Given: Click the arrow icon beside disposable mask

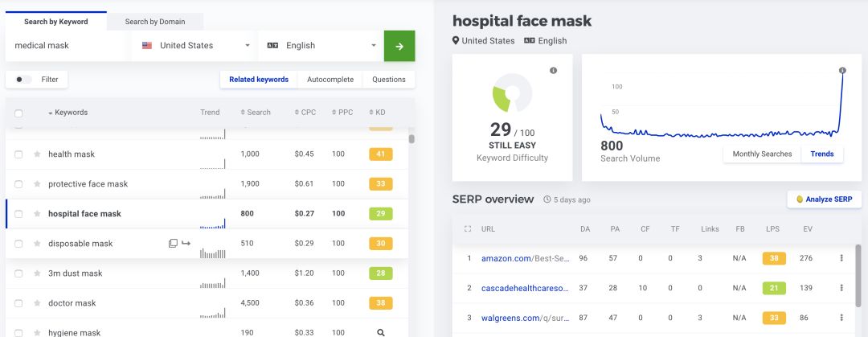Looking at the screenshot, I should (186, 244).
